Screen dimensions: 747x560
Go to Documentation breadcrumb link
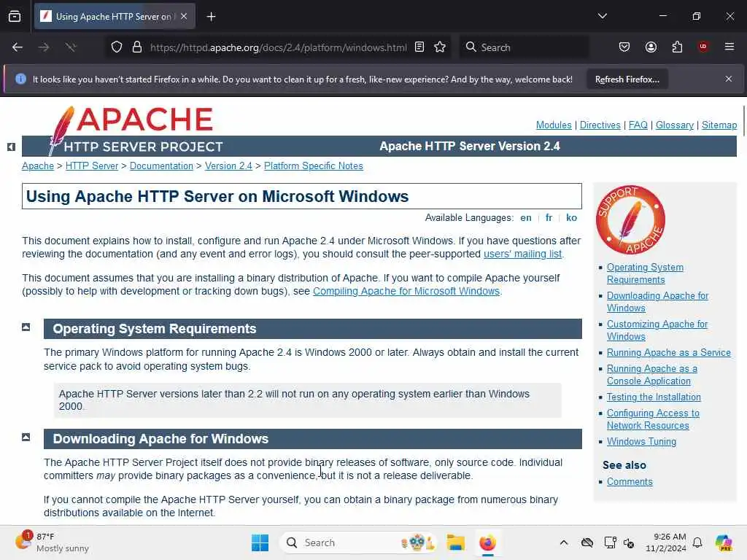tap(161, 166)
